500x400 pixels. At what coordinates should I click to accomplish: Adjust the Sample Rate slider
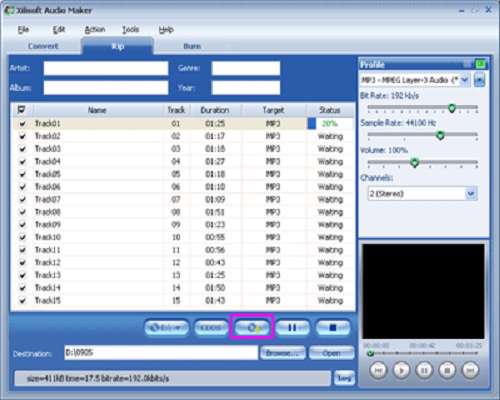440,135
